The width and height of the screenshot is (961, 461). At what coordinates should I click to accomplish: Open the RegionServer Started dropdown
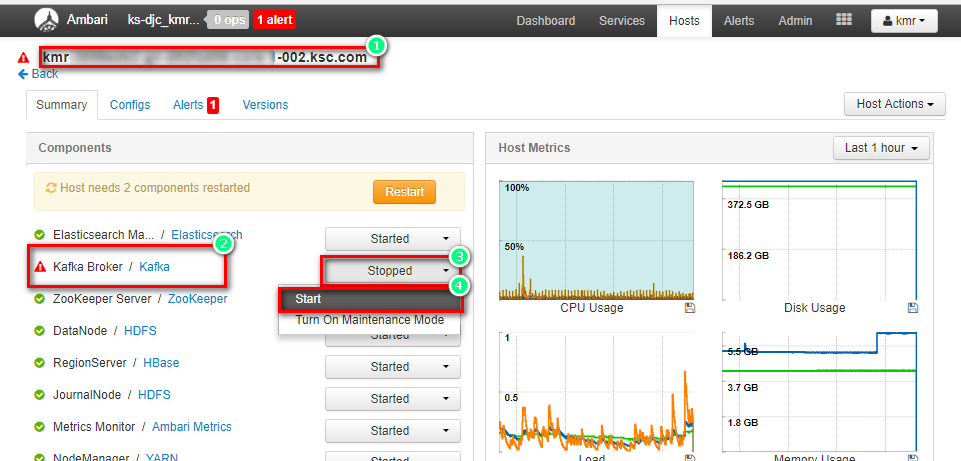point(392,367)
